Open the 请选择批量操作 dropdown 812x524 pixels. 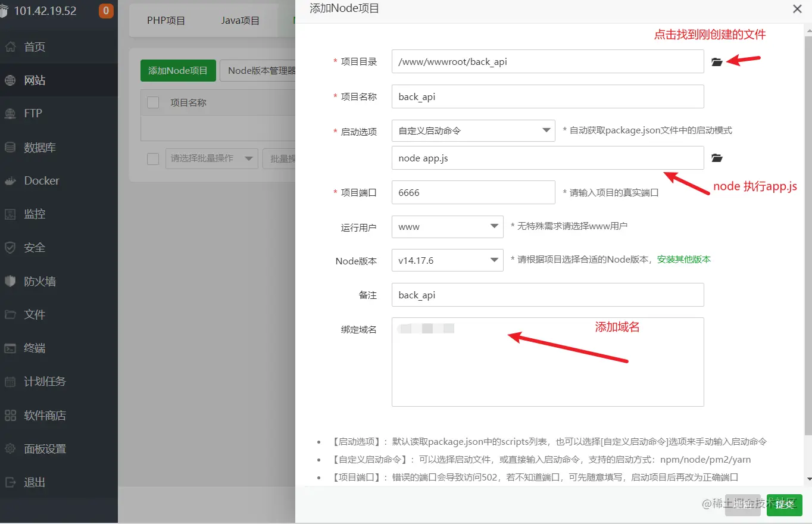click(212, 158)
